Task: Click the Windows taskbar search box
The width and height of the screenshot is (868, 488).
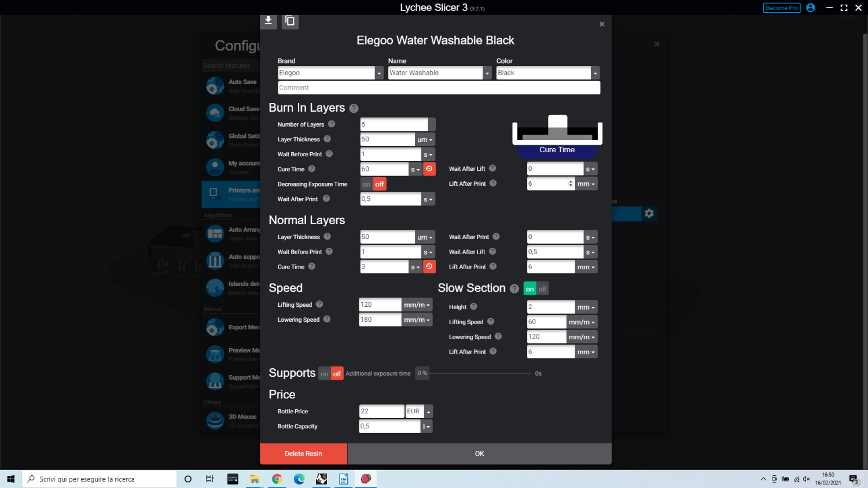Action: click(100, 479)
